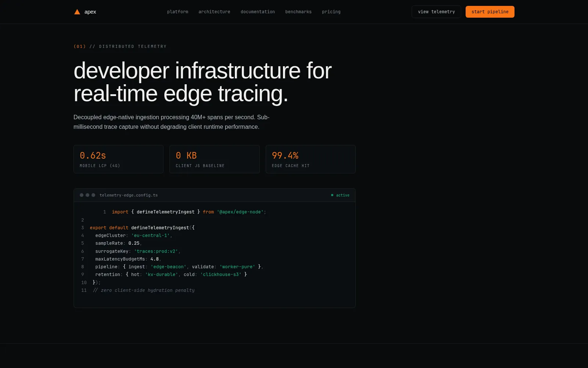Click the apex brand name
The width and height of the screenshot is (588, 368).
point(90,12)
